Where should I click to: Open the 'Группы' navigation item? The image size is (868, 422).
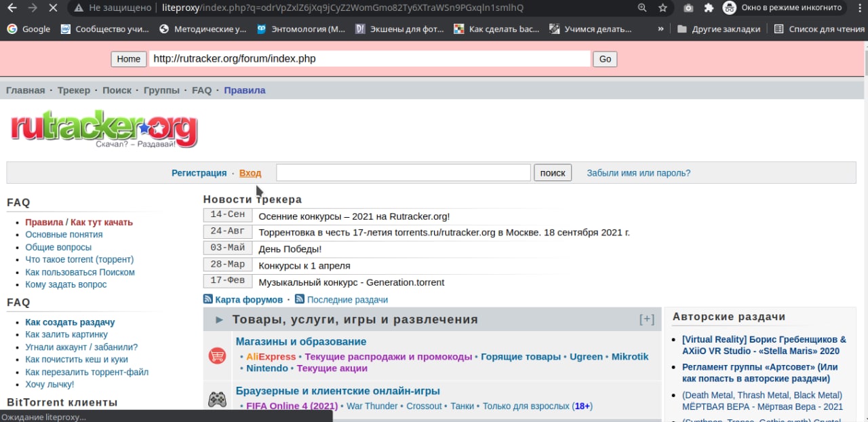point(162,90)
